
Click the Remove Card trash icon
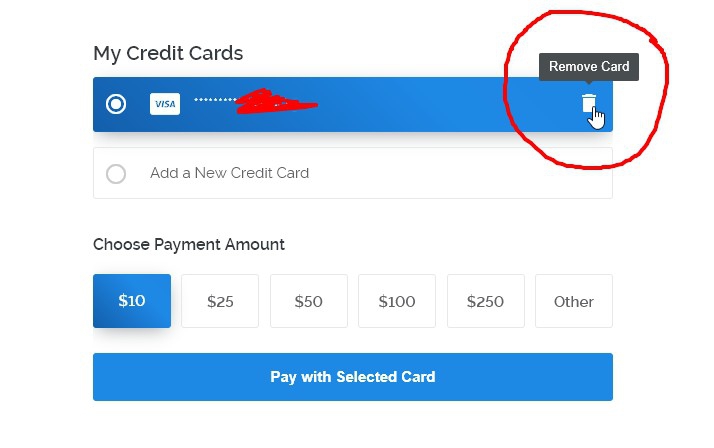coord(588,103)
